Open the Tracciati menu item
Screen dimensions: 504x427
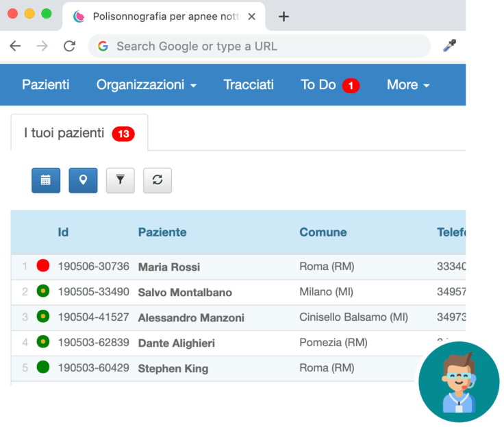(249, 85)
